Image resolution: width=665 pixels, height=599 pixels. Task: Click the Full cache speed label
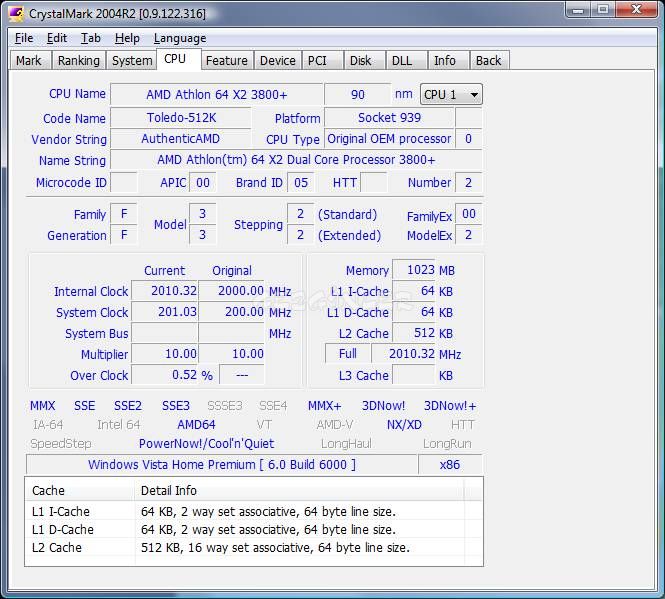coord(348,353)
